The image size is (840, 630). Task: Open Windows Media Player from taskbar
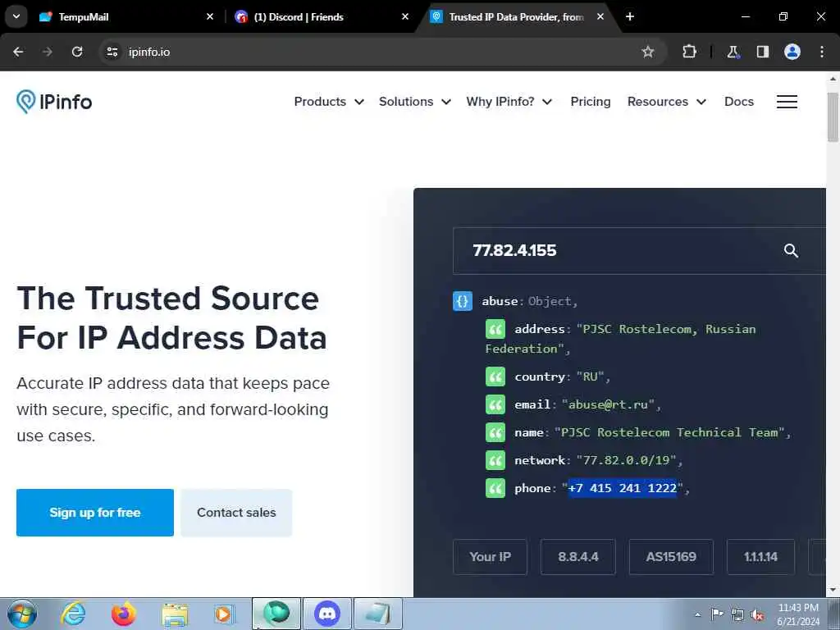tap(224, 614)
